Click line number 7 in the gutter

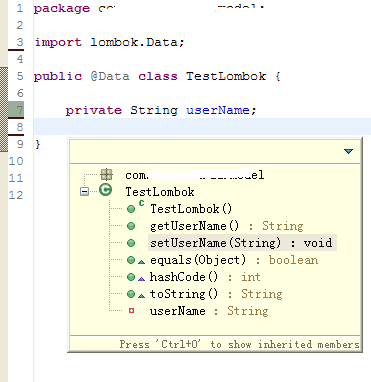(20, 110)
